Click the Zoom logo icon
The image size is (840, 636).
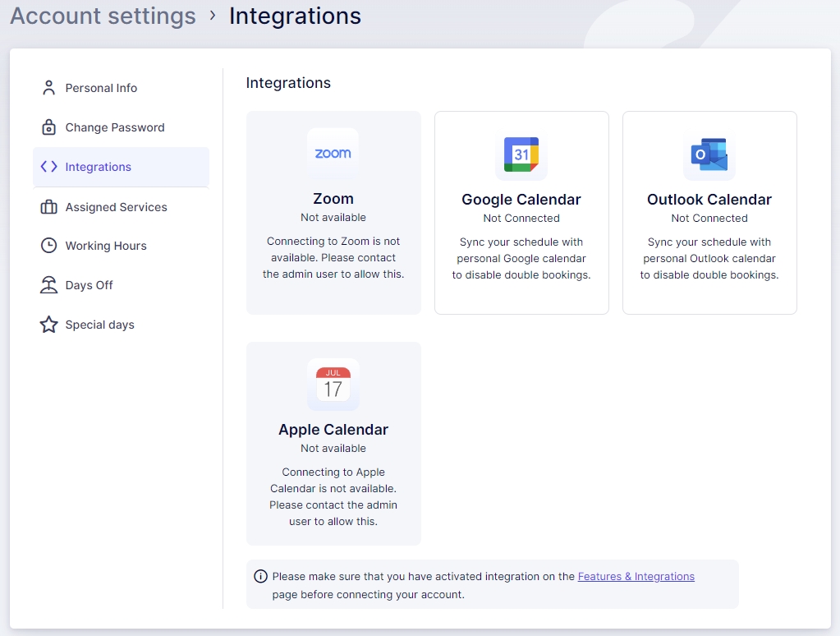click(333, 154)
